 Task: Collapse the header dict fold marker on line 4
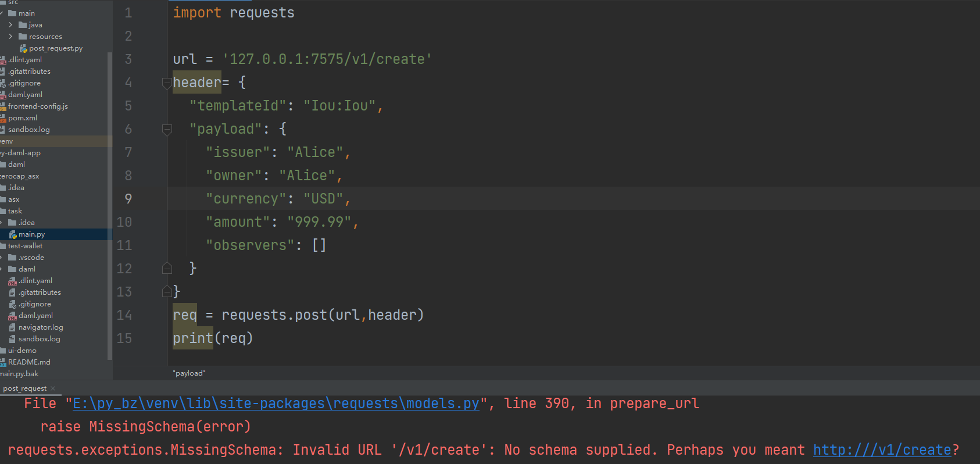(x=167, y=83)
